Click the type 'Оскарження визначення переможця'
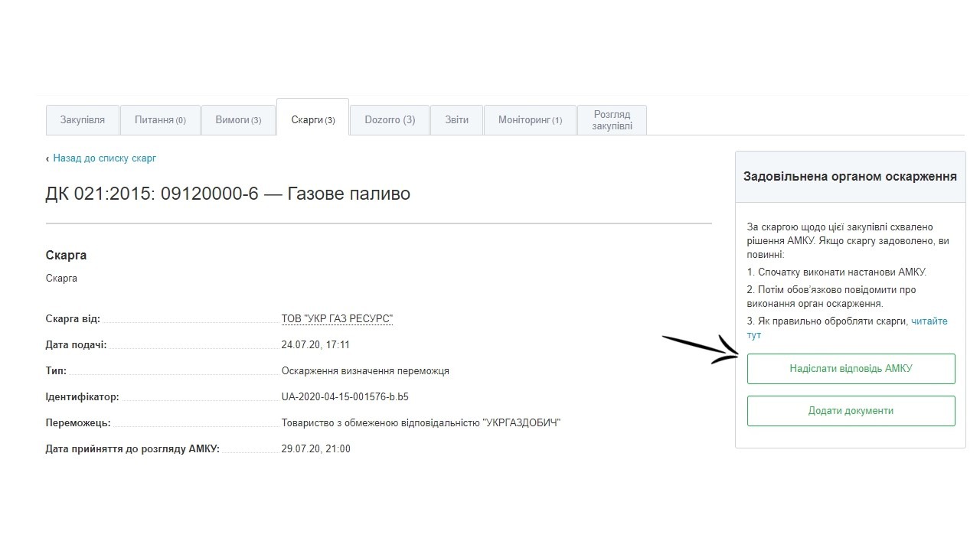This screenshot has width=980, height=551. [x=365, y=371]
